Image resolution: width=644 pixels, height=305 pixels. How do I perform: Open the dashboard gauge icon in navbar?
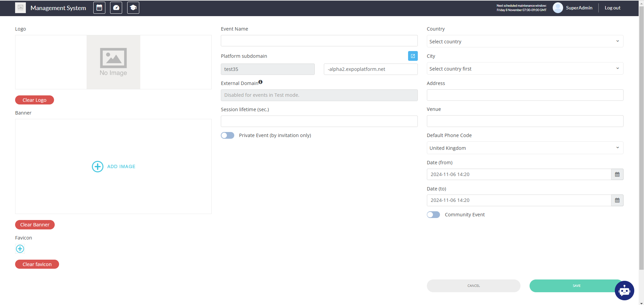click(x=116, y=8)
